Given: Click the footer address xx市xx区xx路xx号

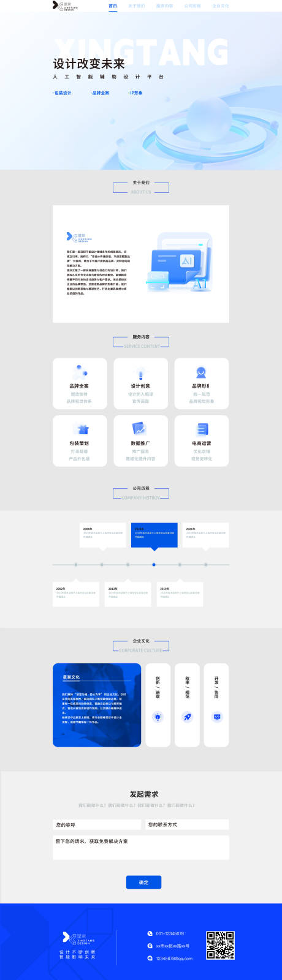Looking at the screenshot, I should pyautogui.click(x=173, y=946).
